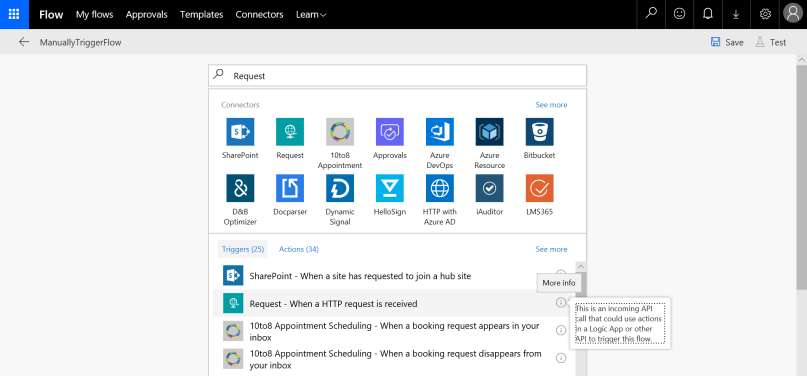Select the HelloSign connector icon
Viewport: 807px width, 376px height.
(390, 188)
